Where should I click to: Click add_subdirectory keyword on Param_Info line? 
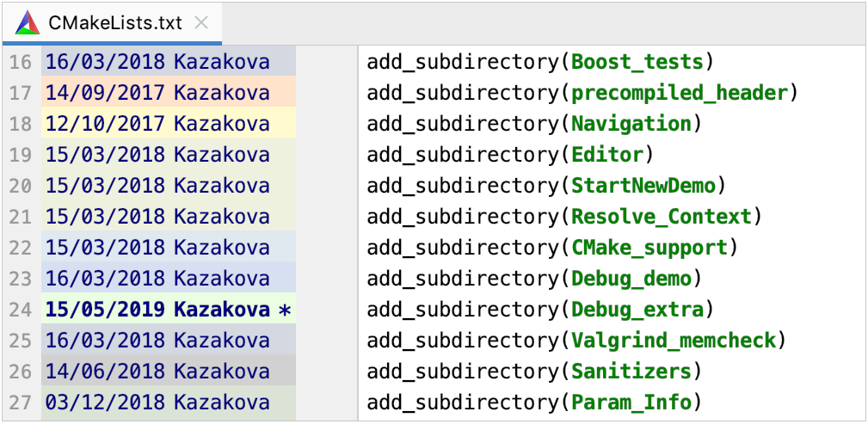pos(462,403)
